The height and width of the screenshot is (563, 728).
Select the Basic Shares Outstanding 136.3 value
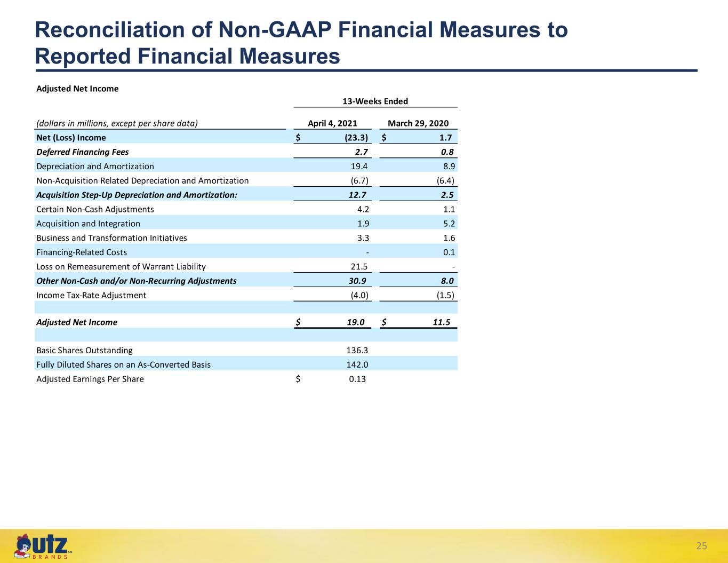pyautogui.click(x=357, y=351)
